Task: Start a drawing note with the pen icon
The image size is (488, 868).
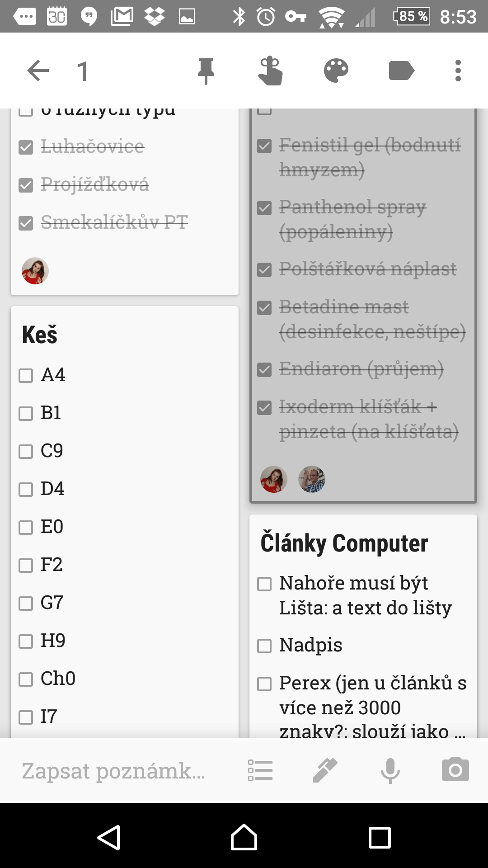Action: coord(325,770)
